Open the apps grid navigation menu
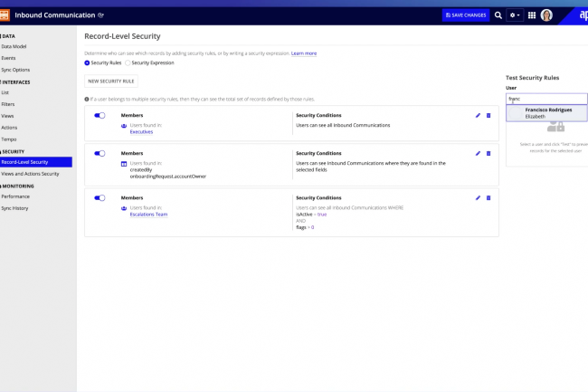Viewport: 588px width, 392px height. [531, 15]
